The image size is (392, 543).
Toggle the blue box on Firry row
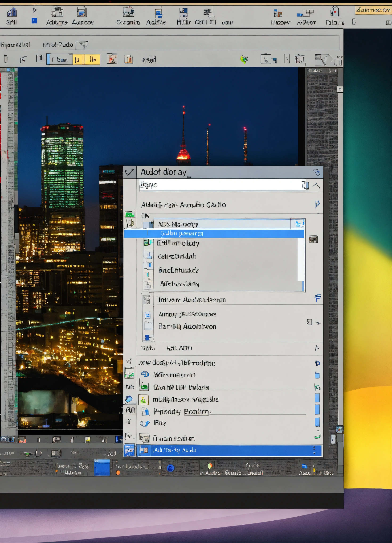[x=317, y=422]
